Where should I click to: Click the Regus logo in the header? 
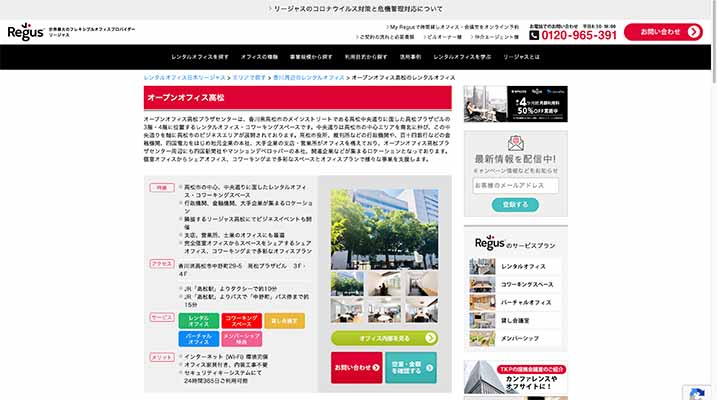coord(26,32)
